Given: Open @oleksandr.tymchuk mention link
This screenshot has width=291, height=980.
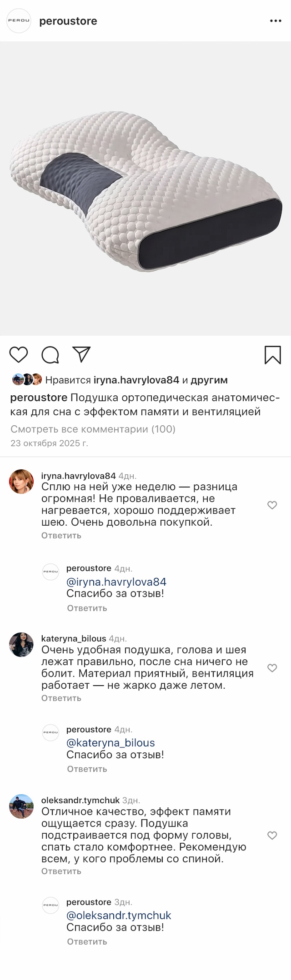Looking at the screenshot, I should click(x=119, y=915).
